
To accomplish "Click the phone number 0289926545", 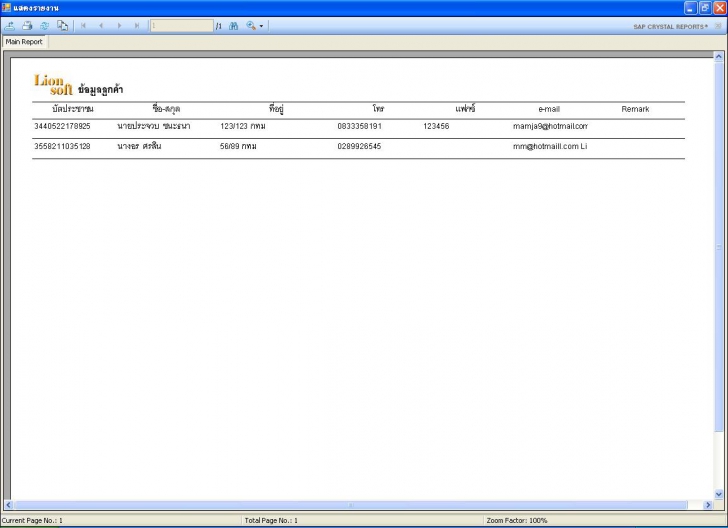I will pyautogui.click(x=359, y=146).
